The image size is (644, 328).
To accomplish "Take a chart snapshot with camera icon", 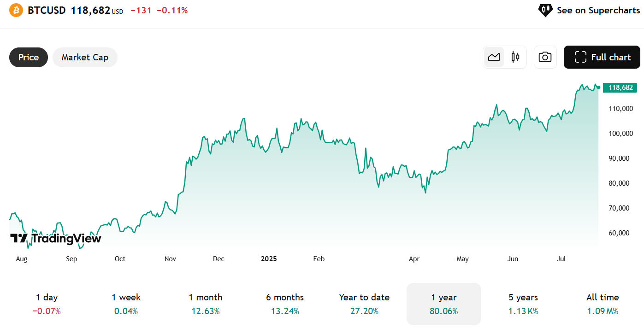I will pos(545,57).
